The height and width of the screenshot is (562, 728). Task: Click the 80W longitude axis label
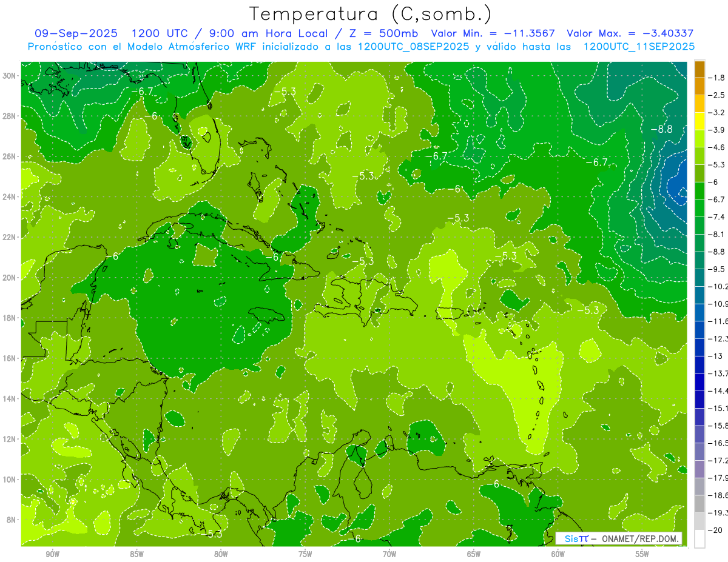pyautogui.click(x=221, y=554)
